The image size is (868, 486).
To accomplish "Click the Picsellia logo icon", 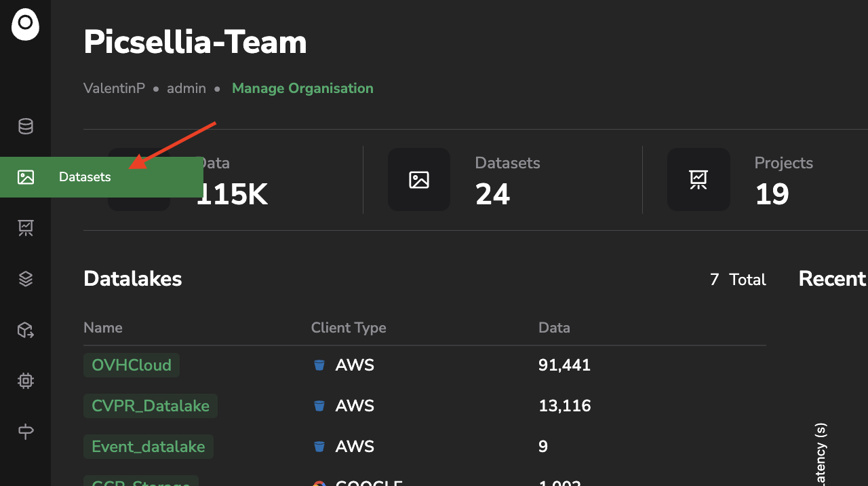I will click(x=25, y=25).
